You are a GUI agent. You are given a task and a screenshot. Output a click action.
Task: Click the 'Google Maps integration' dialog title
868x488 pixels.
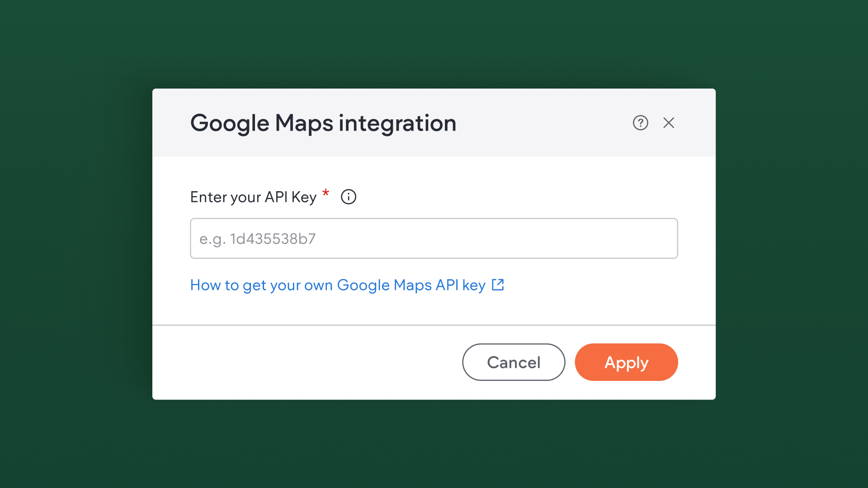[x=323, y=122]
